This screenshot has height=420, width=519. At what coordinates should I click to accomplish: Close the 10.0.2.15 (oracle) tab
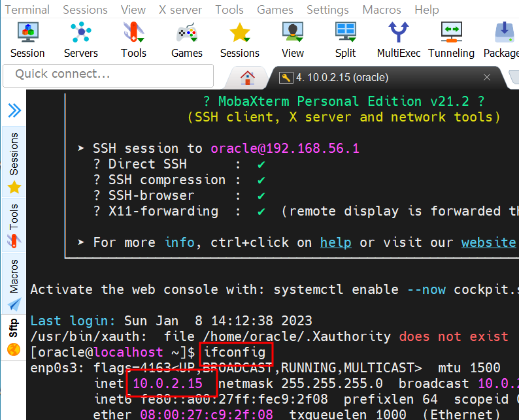coord(486,77)
